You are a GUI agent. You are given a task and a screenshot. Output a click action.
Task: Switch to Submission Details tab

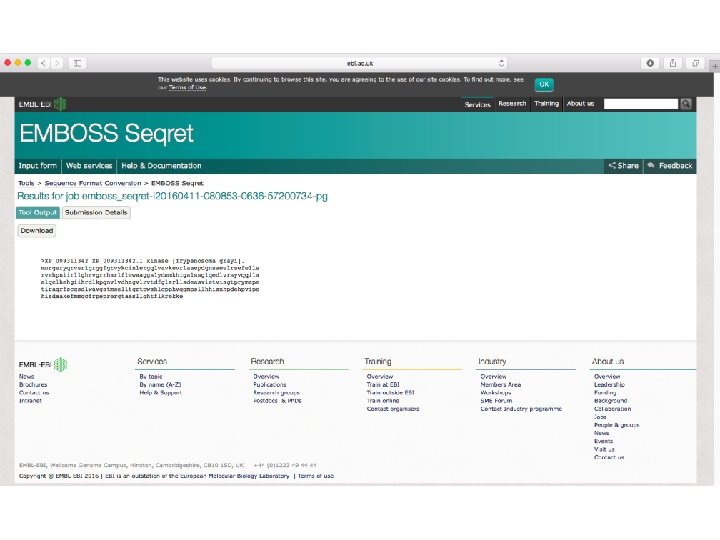[x=96, y=213]
